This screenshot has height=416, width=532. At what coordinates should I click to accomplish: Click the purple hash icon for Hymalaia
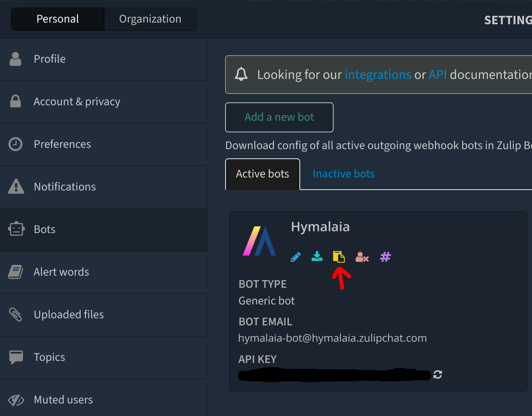385,257
